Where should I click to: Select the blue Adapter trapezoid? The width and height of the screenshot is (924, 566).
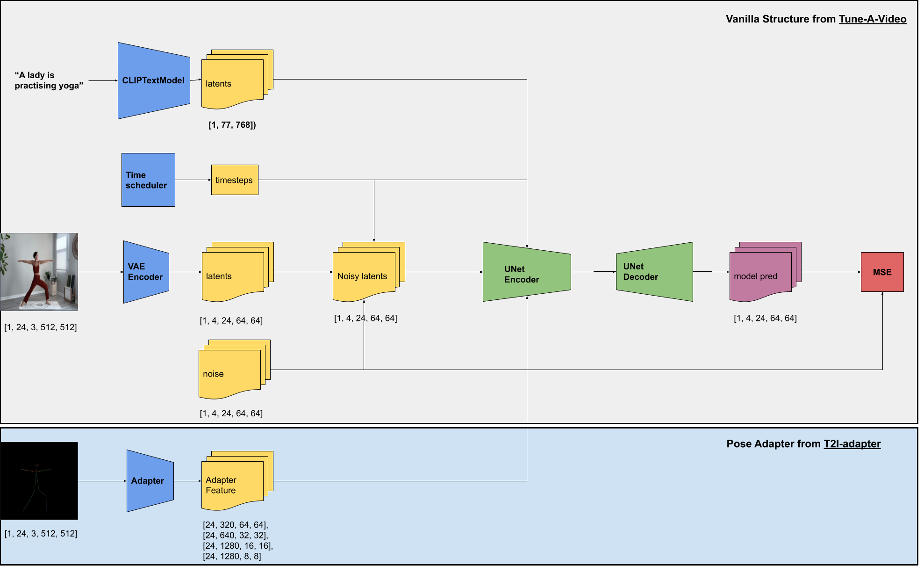(x=150, y=481)
